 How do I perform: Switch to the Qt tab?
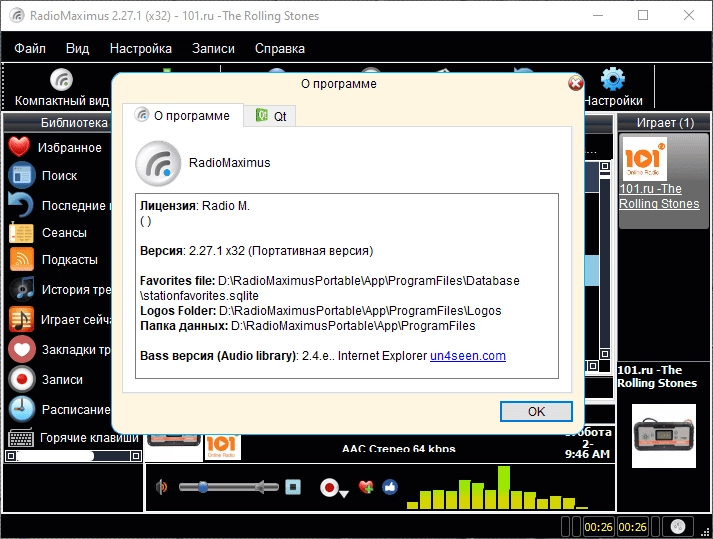(270, 116)
